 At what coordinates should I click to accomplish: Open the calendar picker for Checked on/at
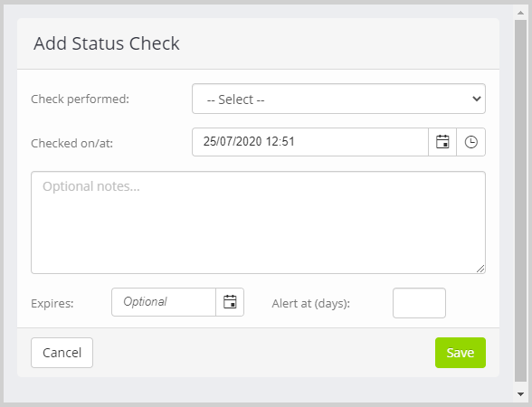(442, 142)
